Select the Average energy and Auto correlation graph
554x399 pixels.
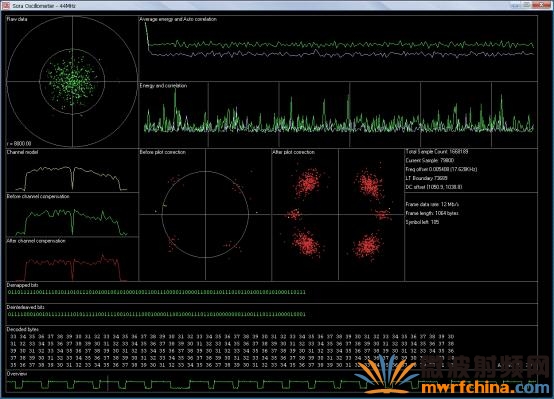pos(338,48)
